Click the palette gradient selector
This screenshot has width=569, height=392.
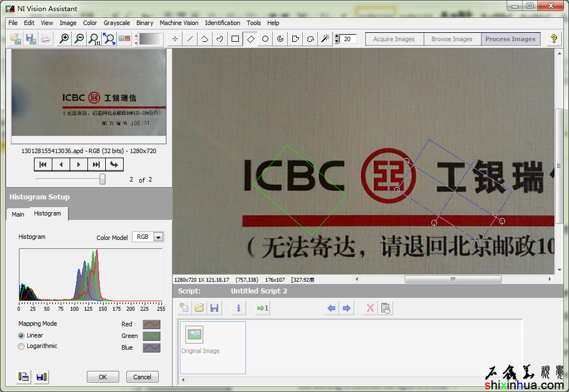[x=150, y=39]
